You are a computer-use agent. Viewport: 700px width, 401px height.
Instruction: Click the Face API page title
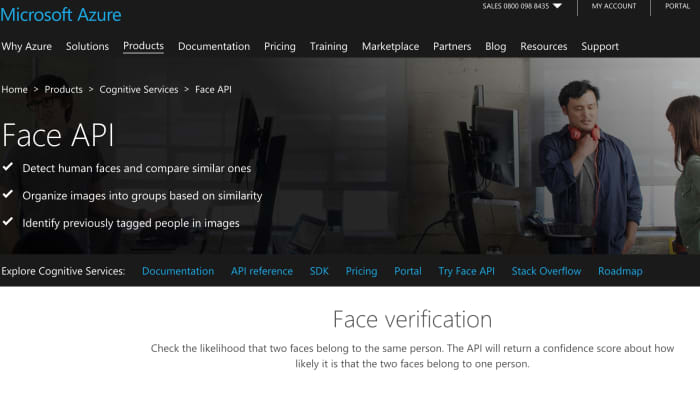click(58, 135)
